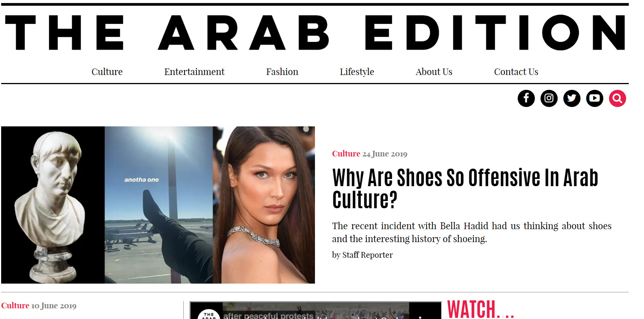This screenshot has height=319, width=644.
Task: Click Culture tag beside 10 June 2019
Action: point(15,306)
